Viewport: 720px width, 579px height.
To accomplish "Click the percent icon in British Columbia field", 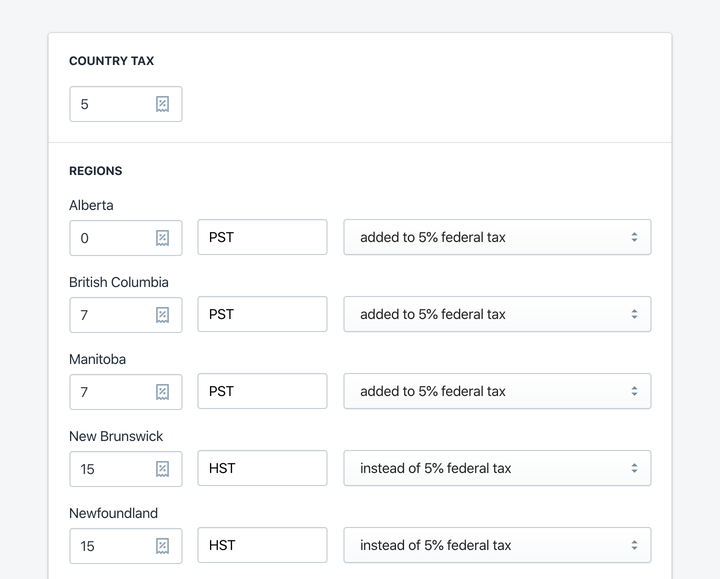I will click(162, 315).
